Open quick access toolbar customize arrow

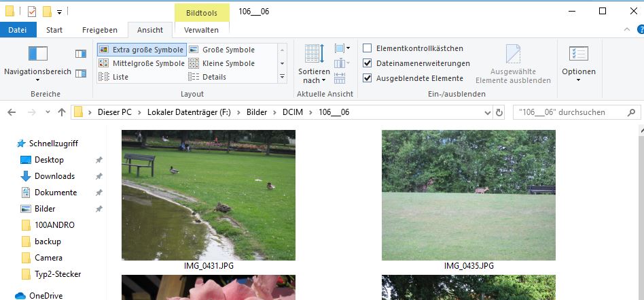tap(59, 12)
